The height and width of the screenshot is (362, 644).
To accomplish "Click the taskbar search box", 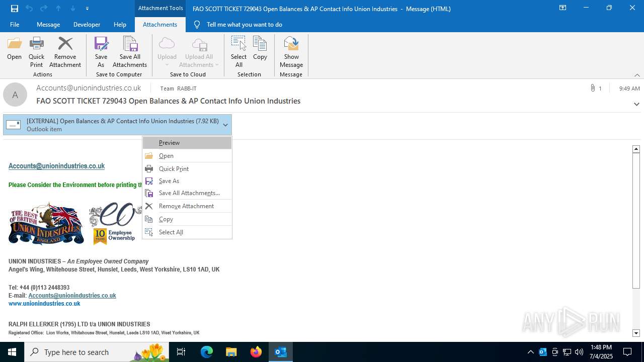I will pos(97,352).
